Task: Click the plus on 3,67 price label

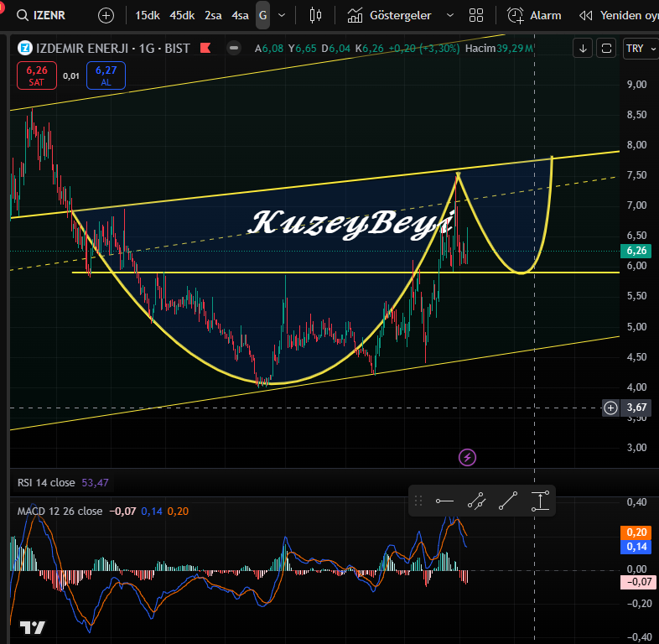Action: (610, 408)
